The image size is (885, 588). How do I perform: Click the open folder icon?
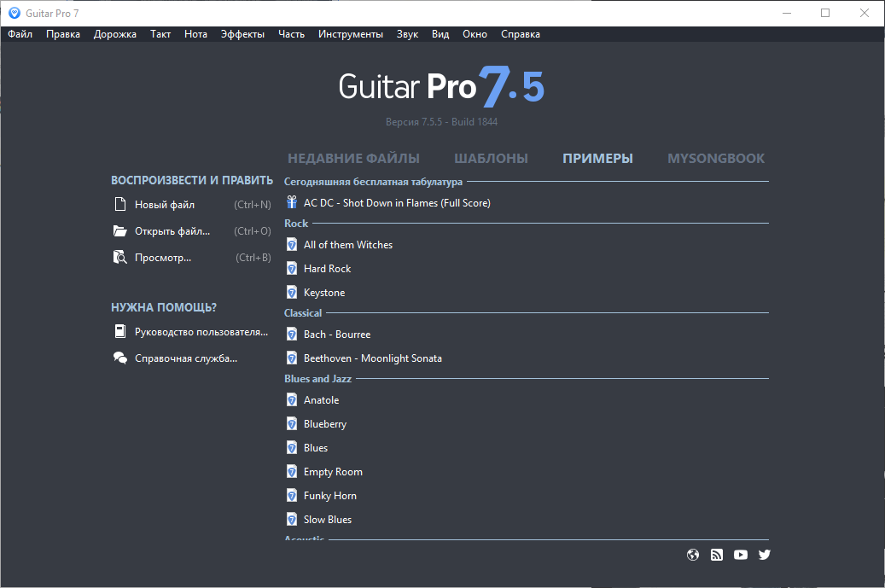(x=119, y=230)
